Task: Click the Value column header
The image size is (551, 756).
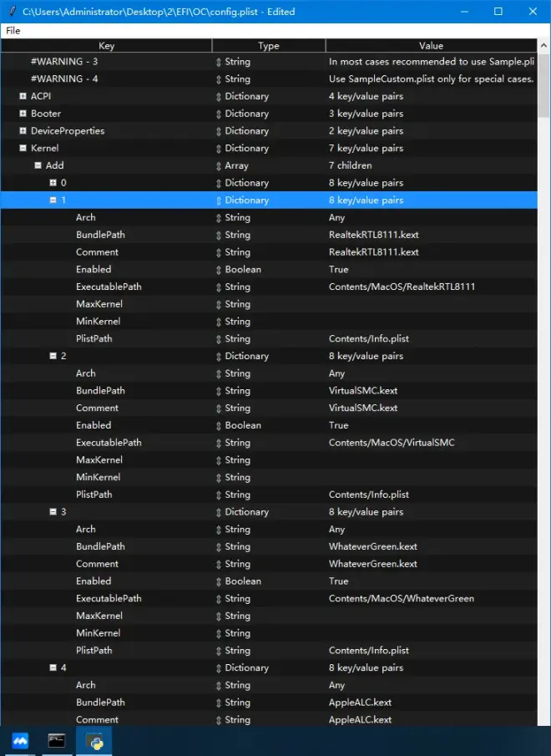Action: (431, 45)
